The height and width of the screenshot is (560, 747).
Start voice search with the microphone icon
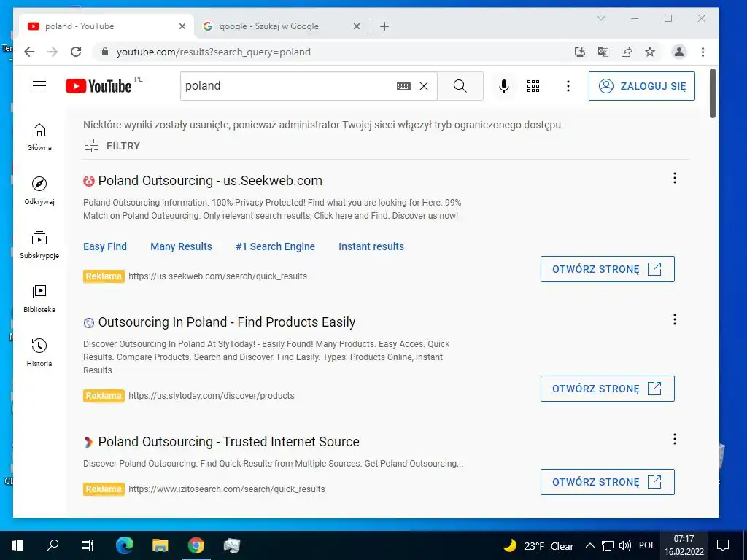click(503, 86)
